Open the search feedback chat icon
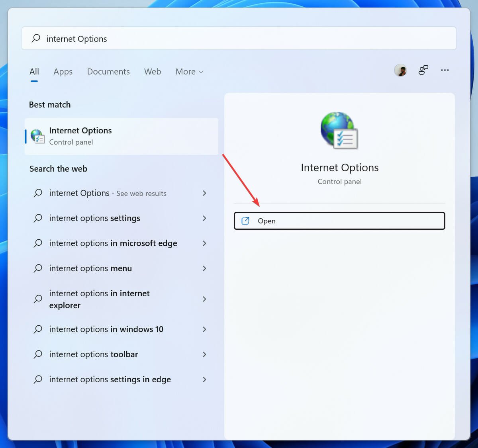478x448 pixels. (423, 70)
